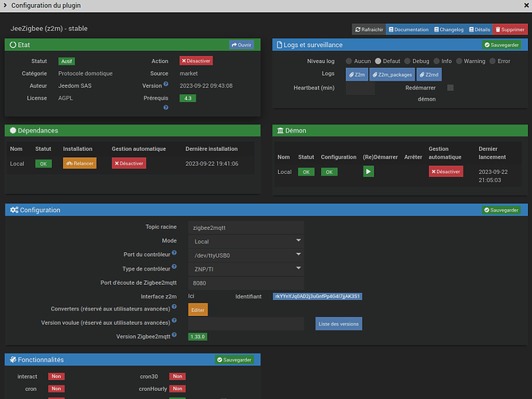532x399 pixels.
Task: Open the Mode dropdown
Action: click(246, 241)
